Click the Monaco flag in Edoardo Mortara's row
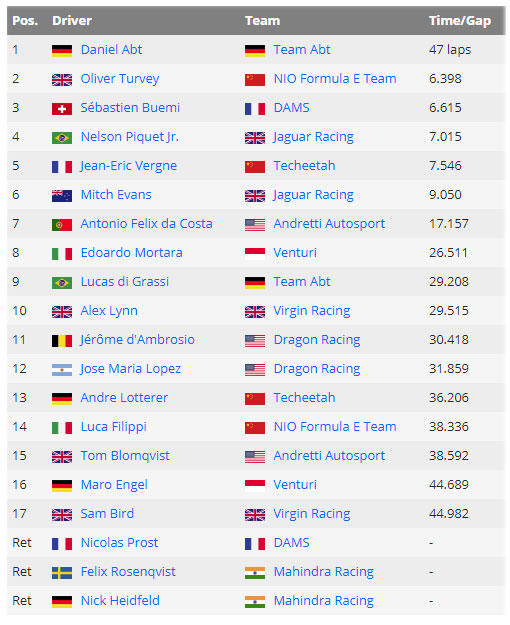This screenshot has height=625, width=510. pyautogui.click(x=255, y=254)
